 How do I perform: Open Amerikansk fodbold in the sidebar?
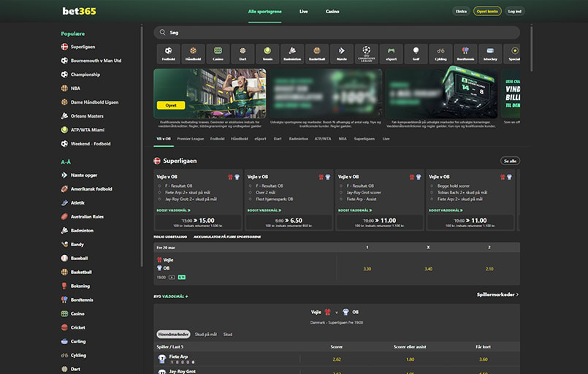91,189
